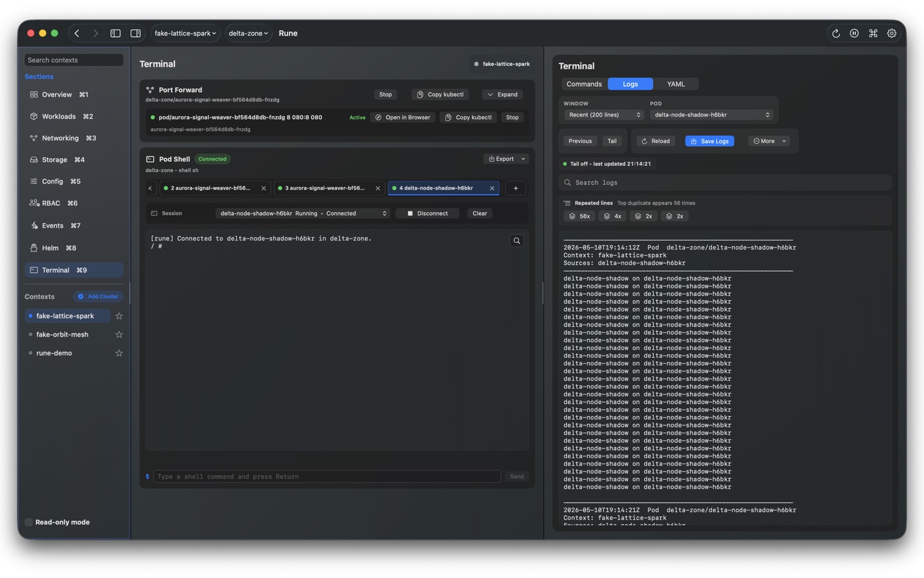Switch to the YAML tab
This screenshot has width=924, height=578.
676,84
